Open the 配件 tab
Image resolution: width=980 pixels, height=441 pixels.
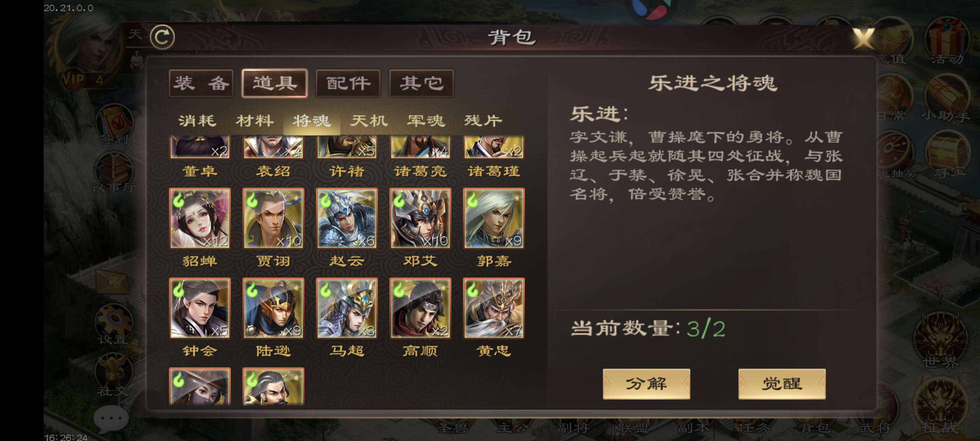point(348,83)
